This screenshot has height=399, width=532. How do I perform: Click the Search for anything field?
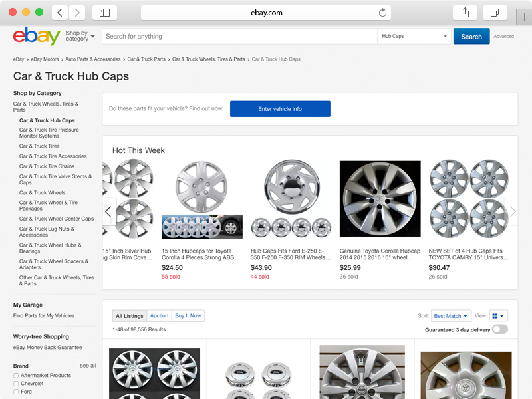239,36
